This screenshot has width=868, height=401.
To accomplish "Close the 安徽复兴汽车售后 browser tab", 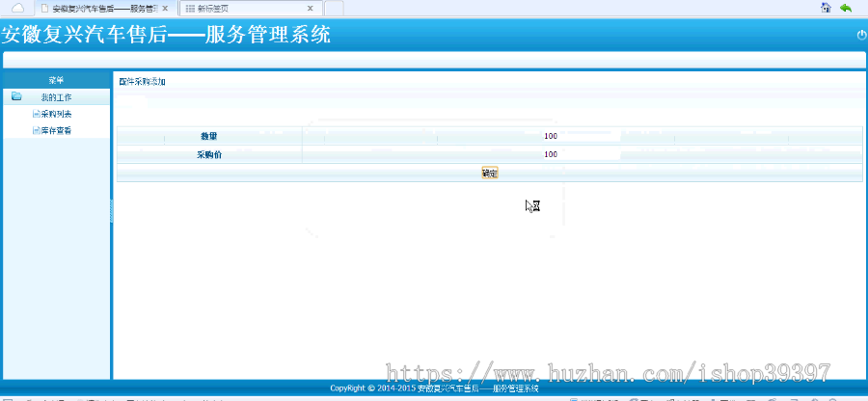I will coord(165,9).
